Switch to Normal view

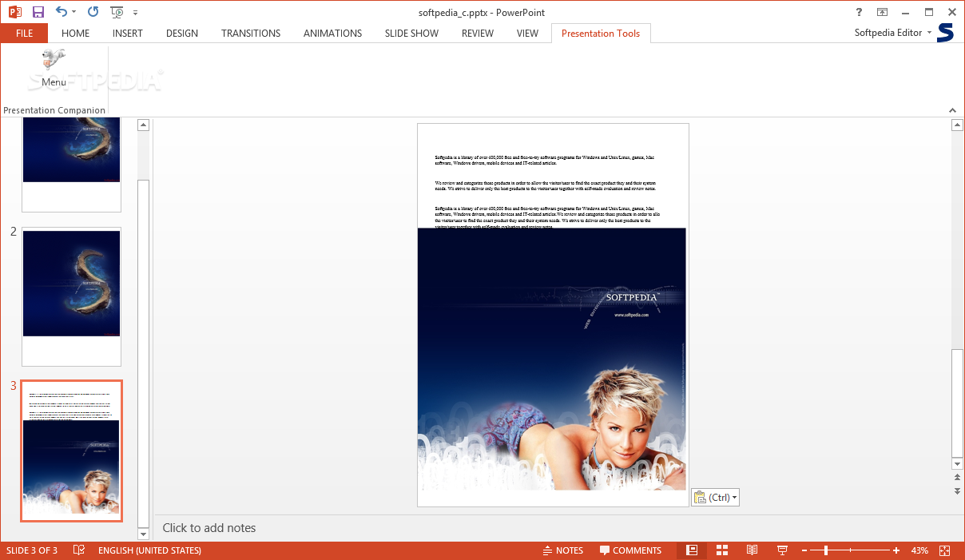(x=693, y=550)
